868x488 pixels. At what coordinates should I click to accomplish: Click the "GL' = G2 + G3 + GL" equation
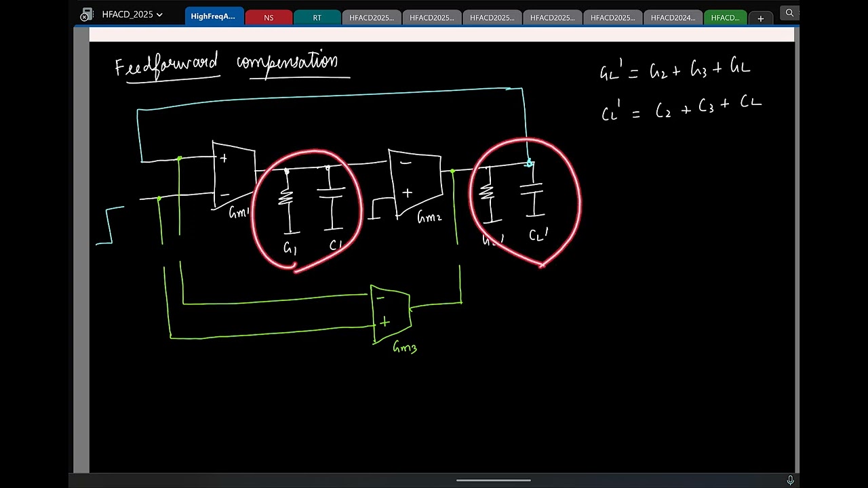click(675, 70)
